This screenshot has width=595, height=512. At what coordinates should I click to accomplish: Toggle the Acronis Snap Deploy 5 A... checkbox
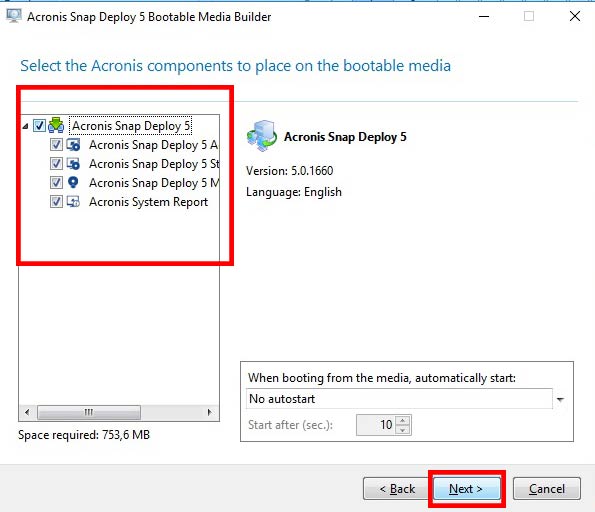click(56, 145)
